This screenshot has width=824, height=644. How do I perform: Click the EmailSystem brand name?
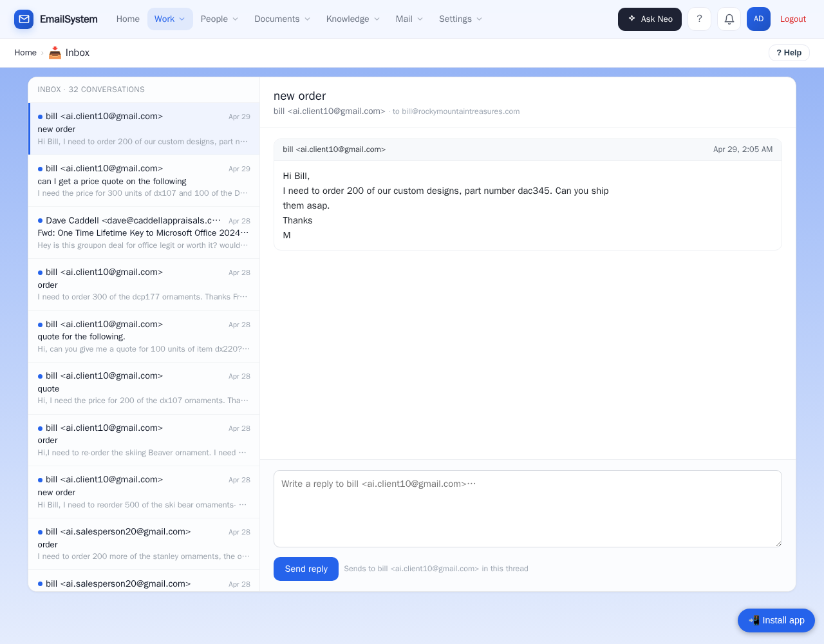(69, 19)
